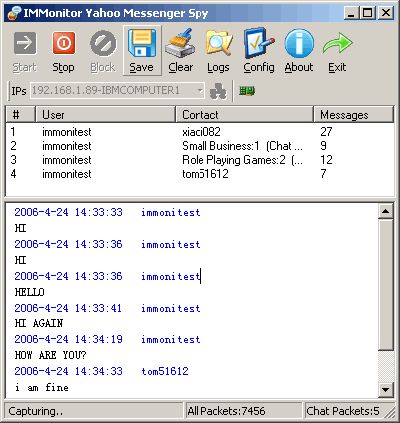400x423 pixels.
Task: Click the grayed-out Block icon
Action: [x=103, y=43]
